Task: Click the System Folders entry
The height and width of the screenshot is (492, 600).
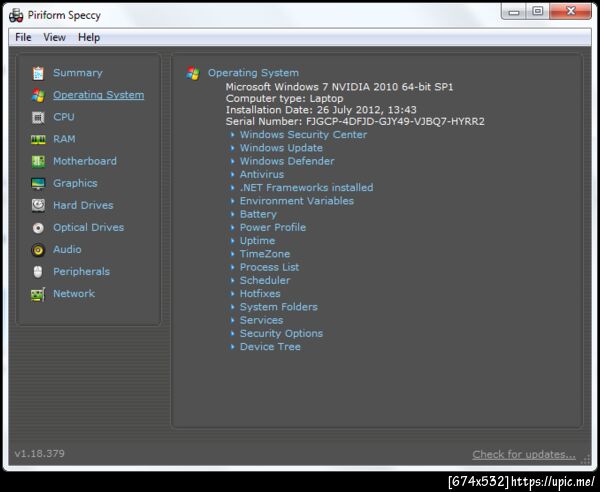Action: 279,307
